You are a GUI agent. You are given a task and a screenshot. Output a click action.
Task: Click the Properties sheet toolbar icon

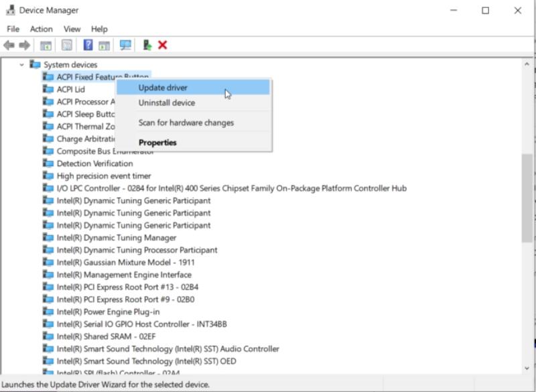66,45
